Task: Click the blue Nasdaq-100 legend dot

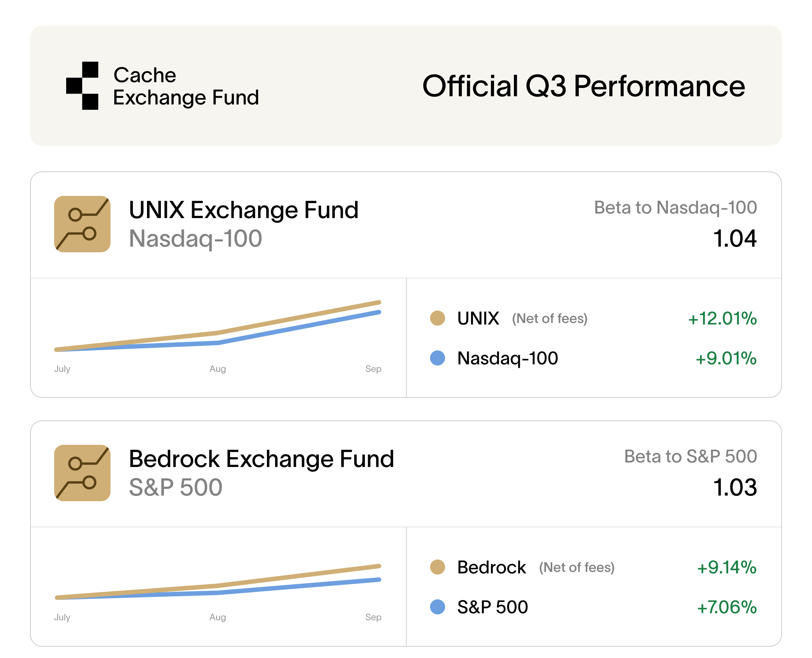Action: click(x=437, y=358)
